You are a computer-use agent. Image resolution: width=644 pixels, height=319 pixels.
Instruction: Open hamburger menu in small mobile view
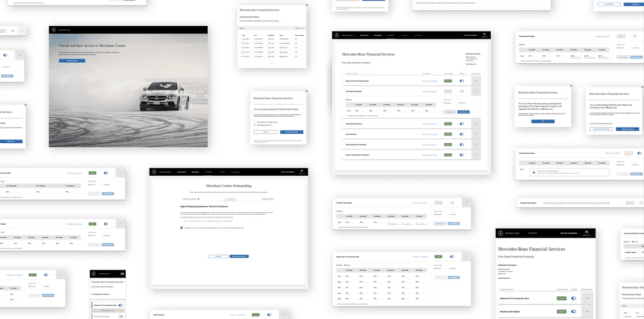(x=122, y=274)
